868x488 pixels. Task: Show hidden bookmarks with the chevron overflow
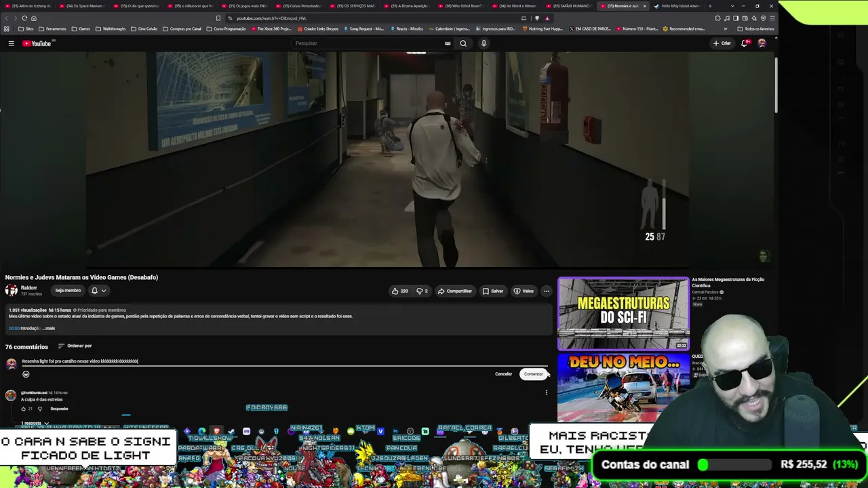click(726, 29)
